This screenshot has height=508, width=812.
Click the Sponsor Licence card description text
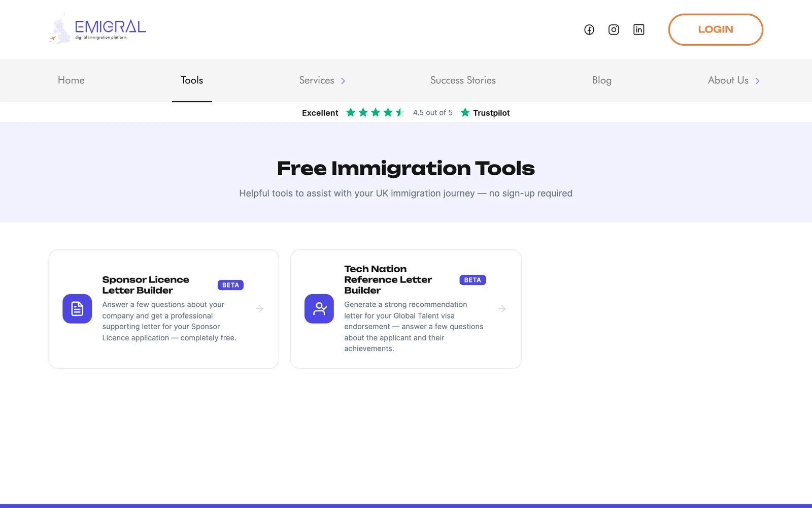pyautogui.click(x=170, y=321)
